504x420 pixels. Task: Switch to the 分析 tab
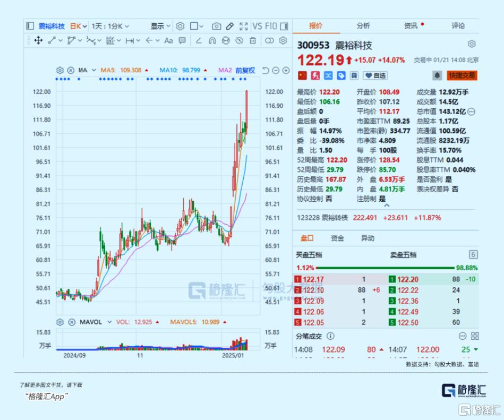click(x=363, y=25)
